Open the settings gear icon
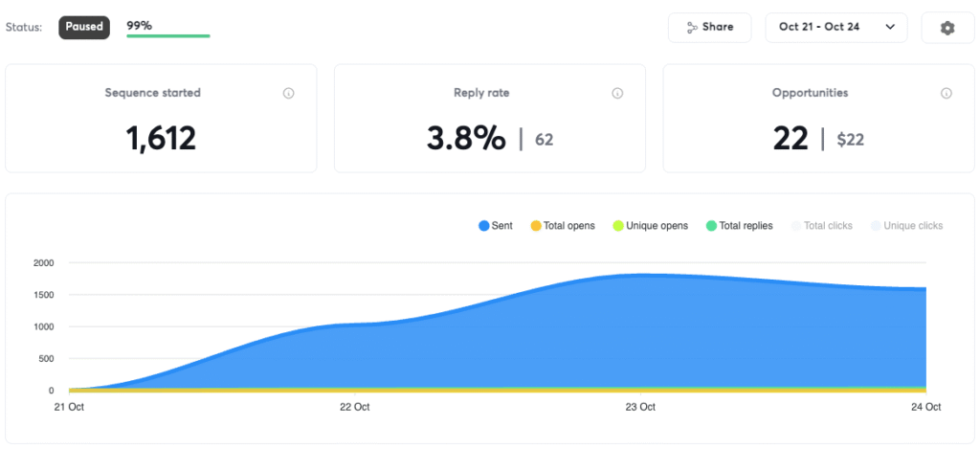This screenshot has width=980, height=449. coord(947,28)
